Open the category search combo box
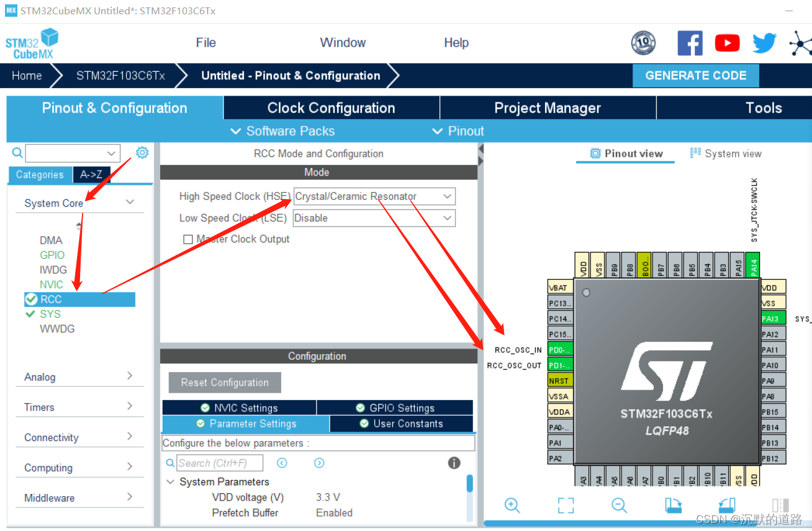The image size is (812, 531). [73, 153]
